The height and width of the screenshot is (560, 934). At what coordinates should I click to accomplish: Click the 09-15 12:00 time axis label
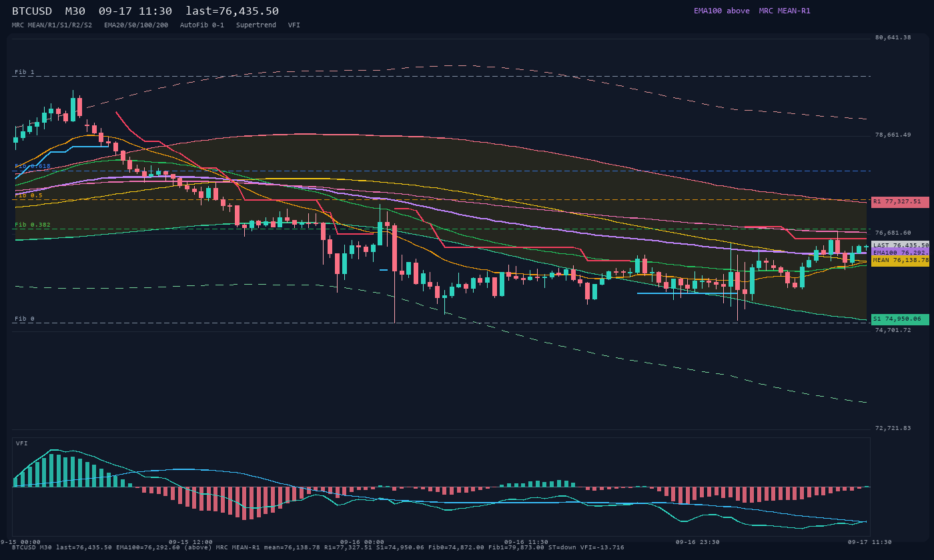pyautogui.click(x=191, y=542)
